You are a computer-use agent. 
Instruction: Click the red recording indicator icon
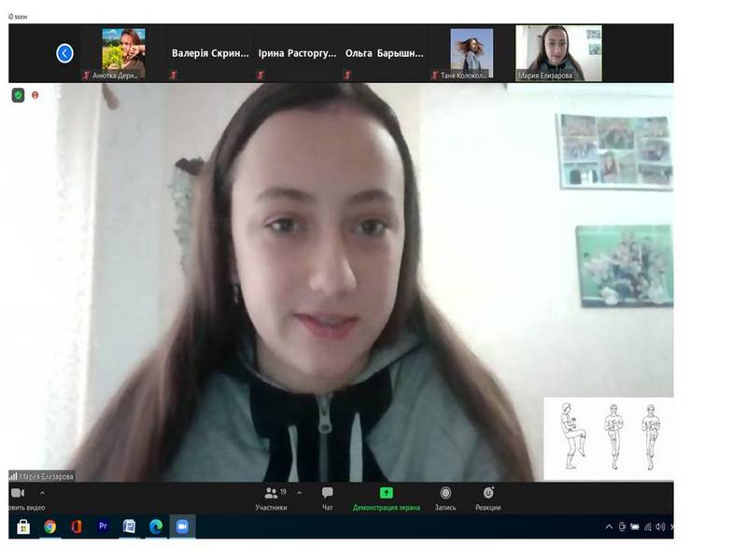coord(35,95)
